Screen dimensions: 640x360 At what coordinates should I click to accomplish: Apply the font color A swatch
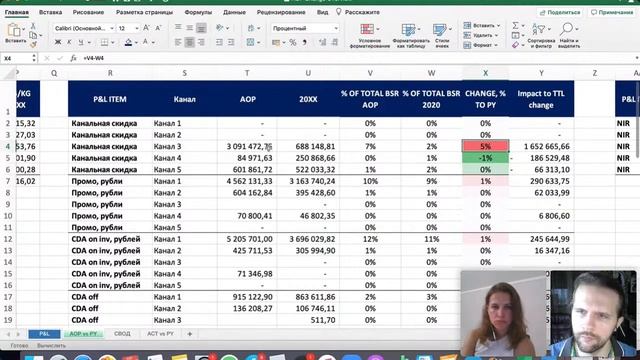point(145,42)
